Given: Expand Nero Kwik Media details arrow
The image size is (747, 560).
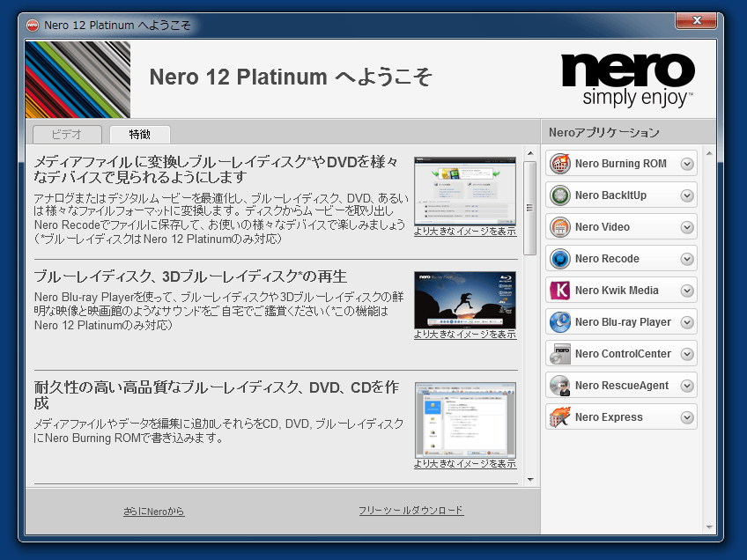Looking at the screenshot, I should tap(687, 291).
